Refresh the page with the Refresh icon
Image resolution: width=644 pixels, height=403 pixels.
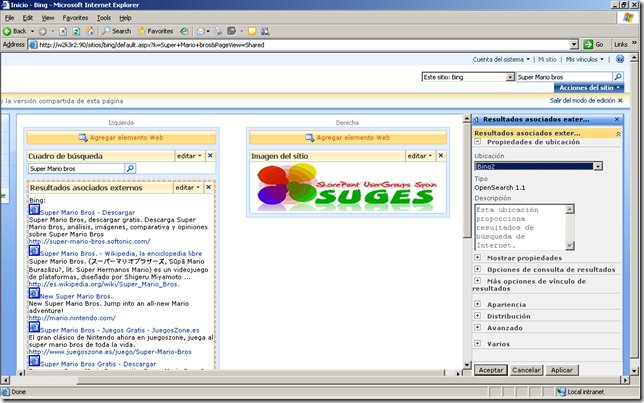click(76, 31)
